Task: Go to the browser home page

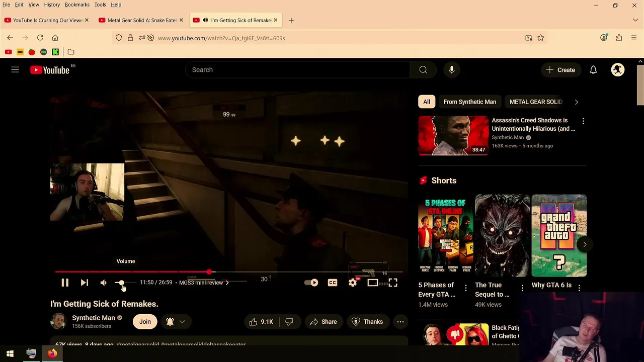Action: [55, 38]
